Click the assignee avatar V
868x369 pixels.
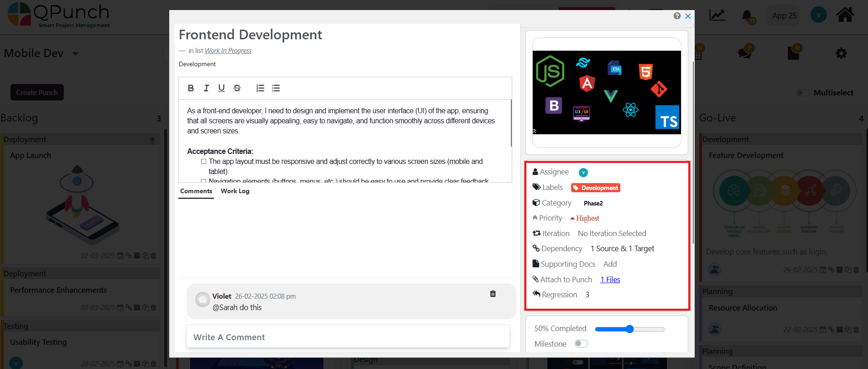[x=583, y=172]
